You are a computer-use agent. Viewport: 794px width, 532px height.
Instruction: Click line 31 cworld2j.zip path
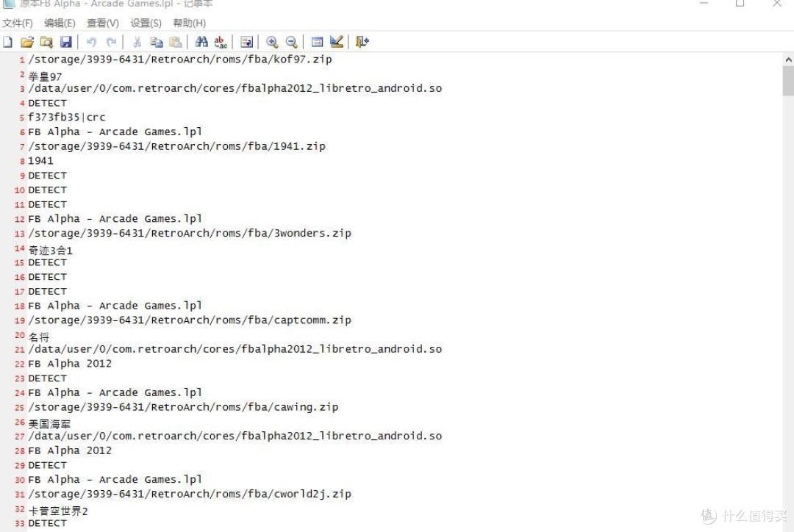pyautogui.click(x=190, y=494)
